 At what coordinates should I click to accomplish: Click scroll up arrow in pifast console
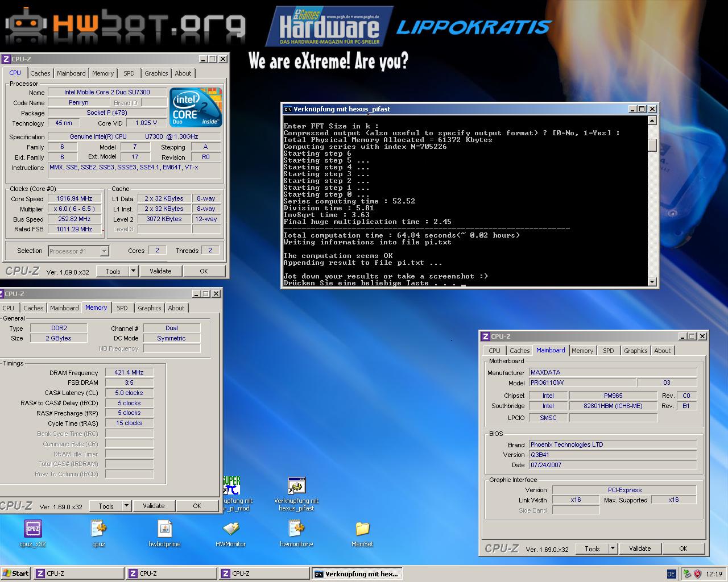[x=652, y=120]
